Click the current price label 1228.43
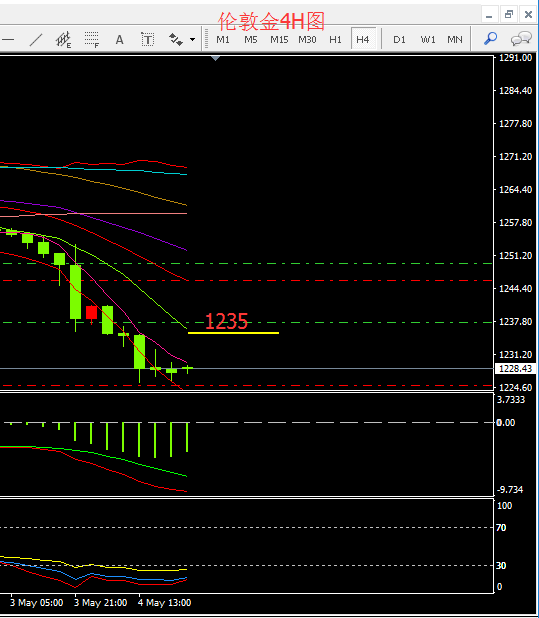 516,369
